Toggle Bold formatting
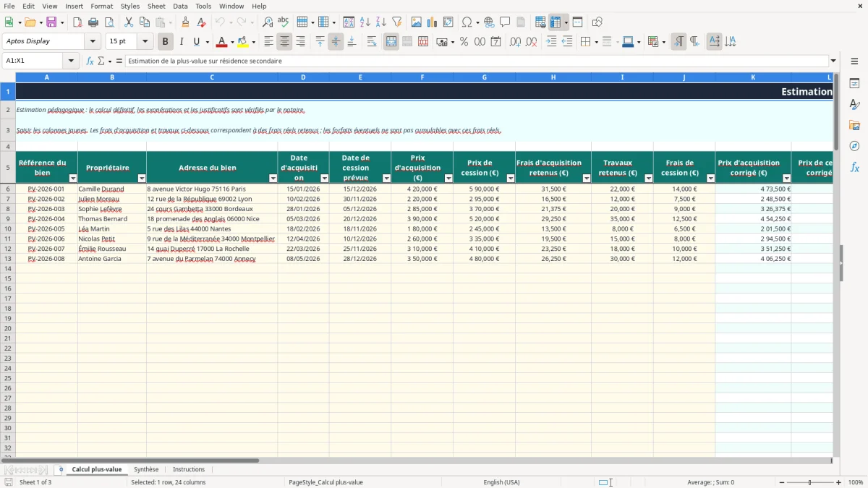The image size is (868, 488). coord(165,42)
